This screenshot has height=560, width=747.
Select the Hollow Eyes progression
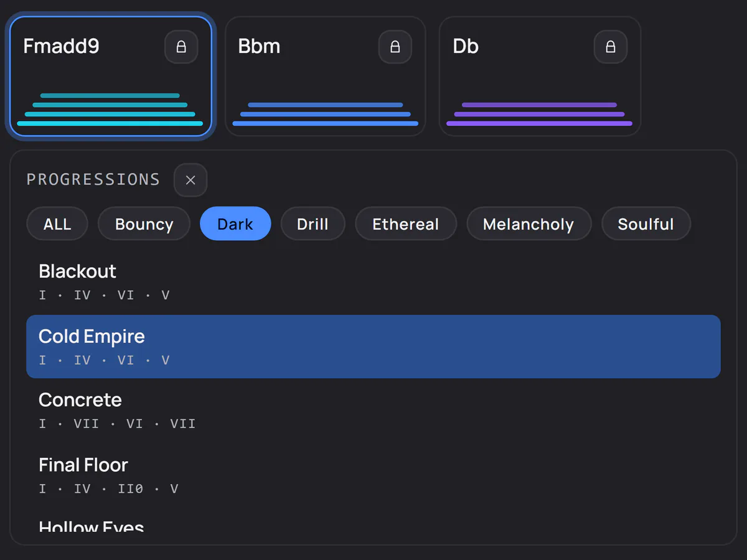coord(374,521)
